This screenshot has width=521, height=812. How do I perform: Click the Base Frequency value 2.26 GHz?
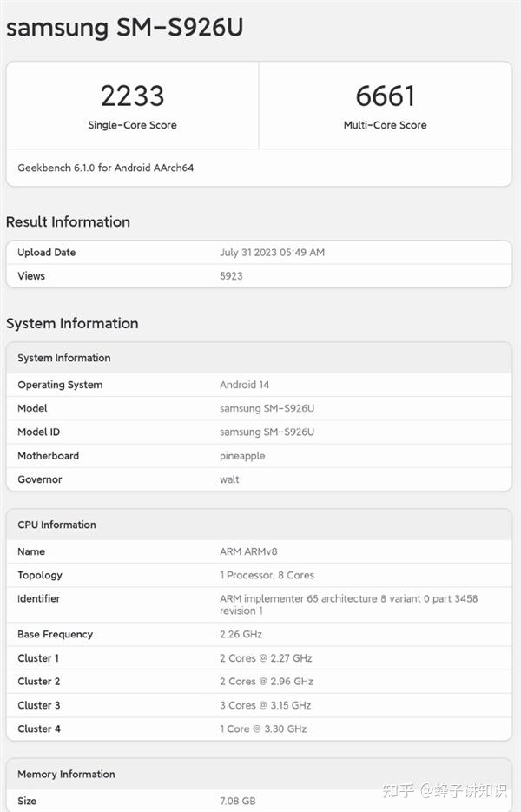click(241, 635)
